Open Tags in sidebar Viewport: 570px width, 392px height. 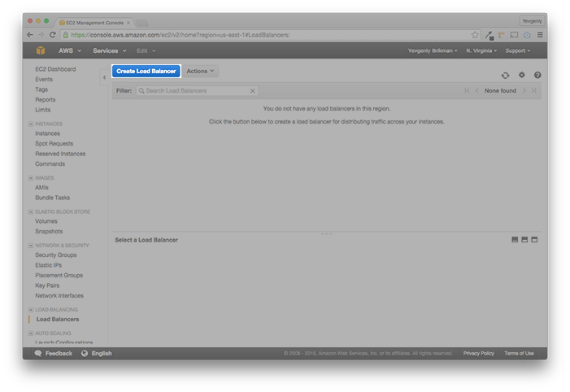tap(41, 89)
